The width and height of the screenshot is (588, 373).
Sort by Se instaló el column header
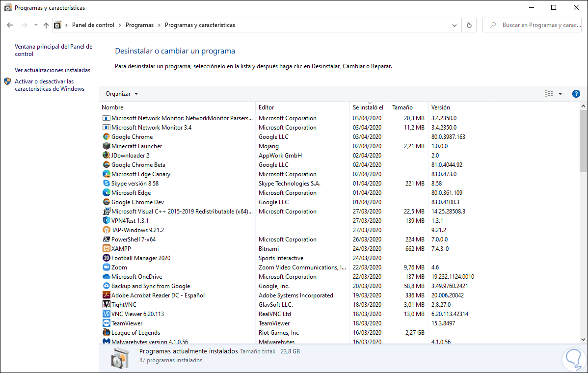[369, 107]
